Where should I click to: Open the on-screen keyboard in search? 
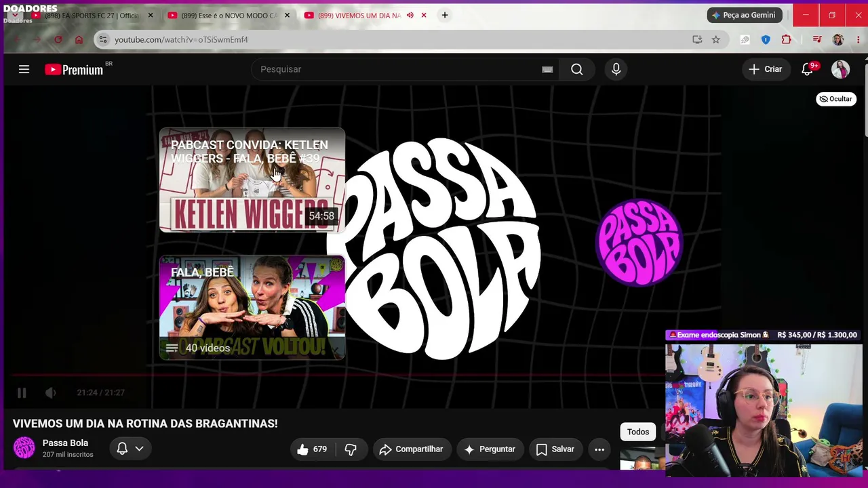click(547, 69)
